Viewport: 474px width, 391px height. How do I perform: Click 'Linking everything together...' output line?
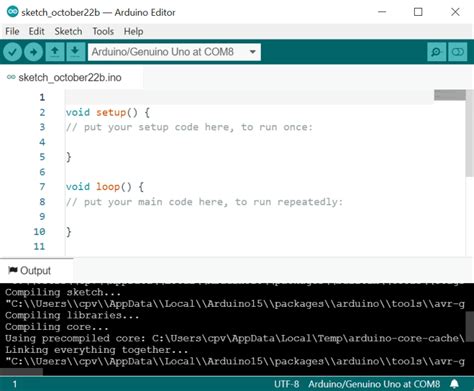pyautogui.click(x=96, y=350)
